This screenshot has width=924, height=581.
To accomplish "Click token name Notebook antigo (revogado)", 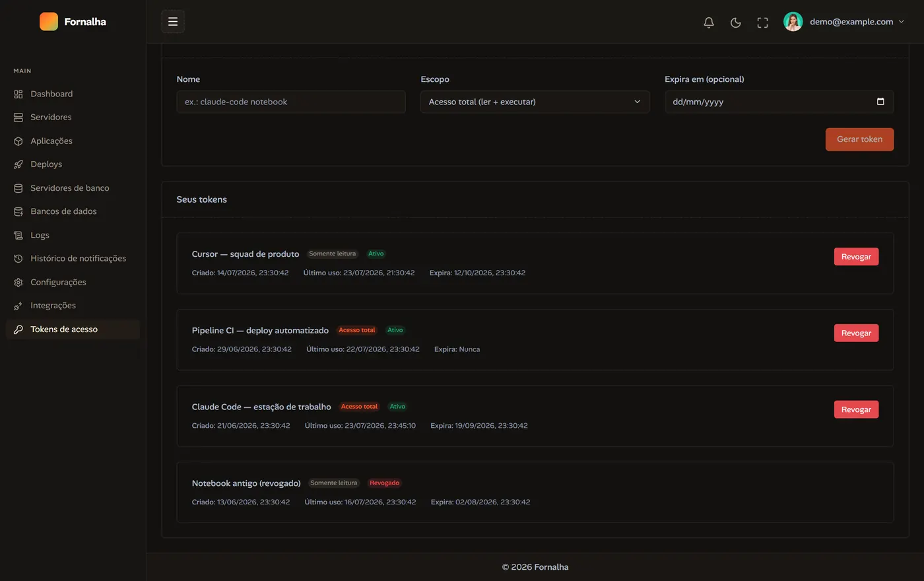I will click(246, 484).
